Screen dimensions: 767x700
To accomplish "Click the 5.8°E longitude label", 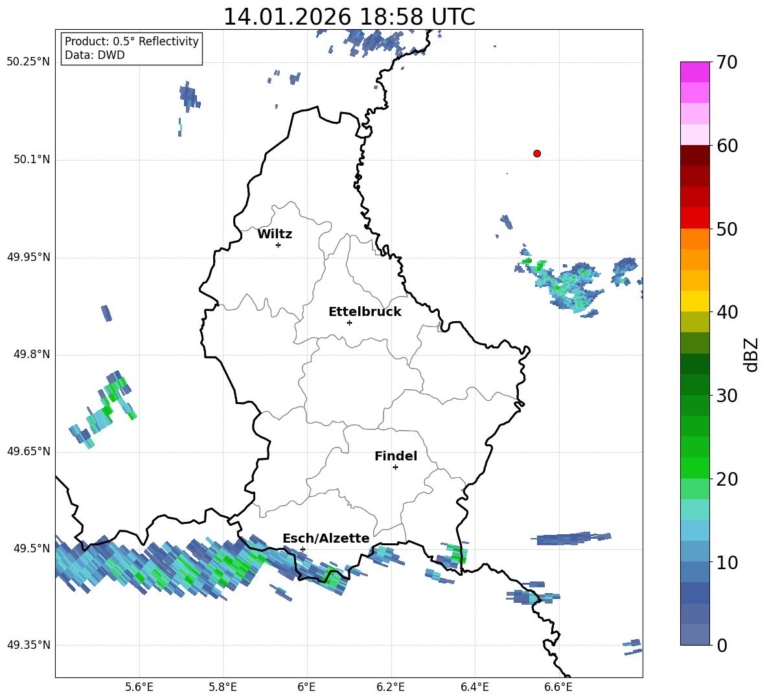I will (x=223, y=687).
